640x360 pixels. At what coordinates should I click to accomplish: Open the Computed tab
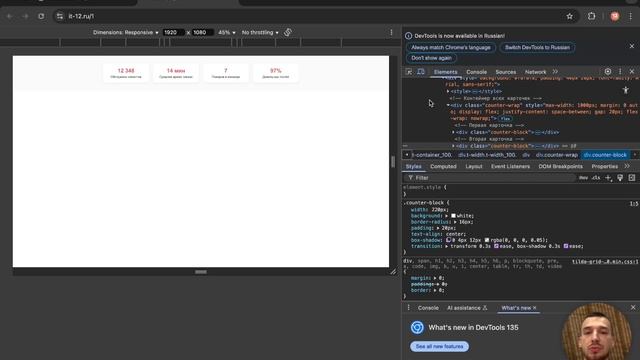click(443, 167)
